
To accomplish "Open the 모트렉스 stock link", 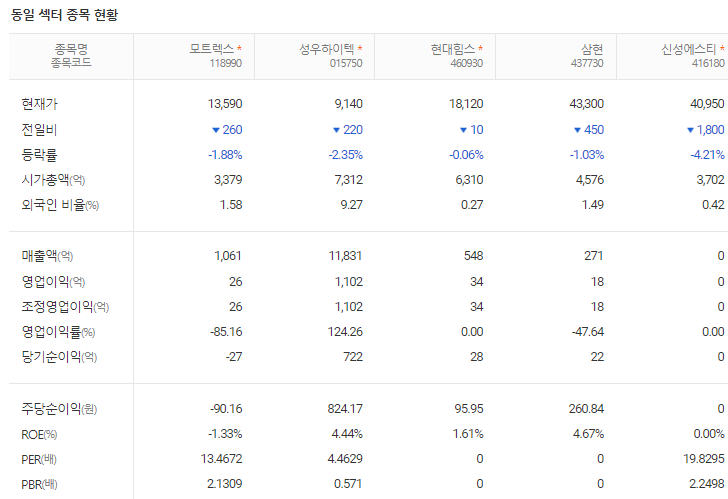I will [212, 49].
